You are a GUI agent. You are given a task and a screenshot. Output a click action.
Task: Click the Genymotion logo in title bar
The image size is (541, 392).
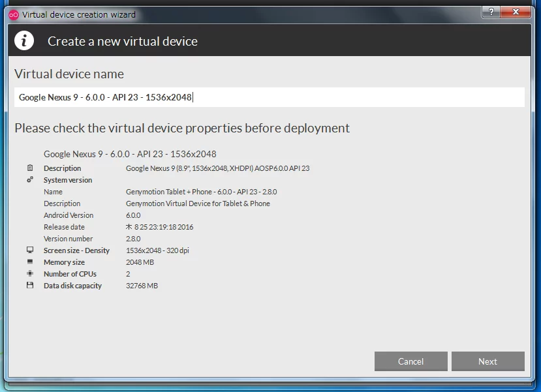14,14
